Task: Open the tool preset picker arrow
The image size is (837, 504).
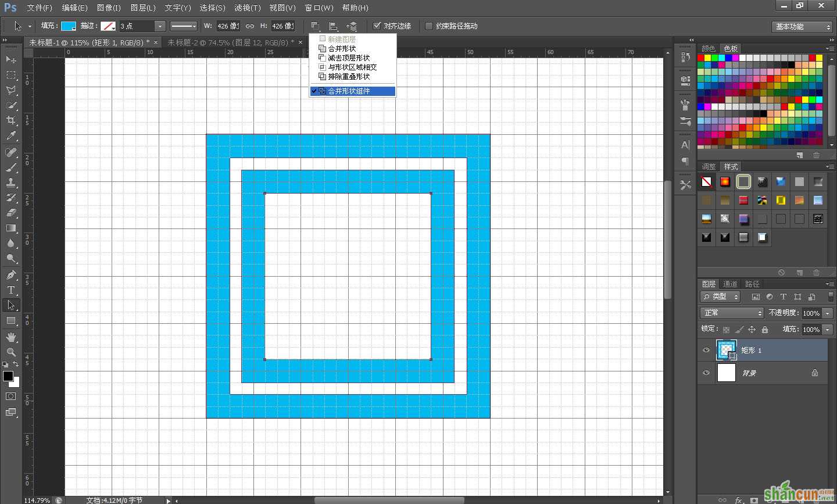Action: click(30, 26)
